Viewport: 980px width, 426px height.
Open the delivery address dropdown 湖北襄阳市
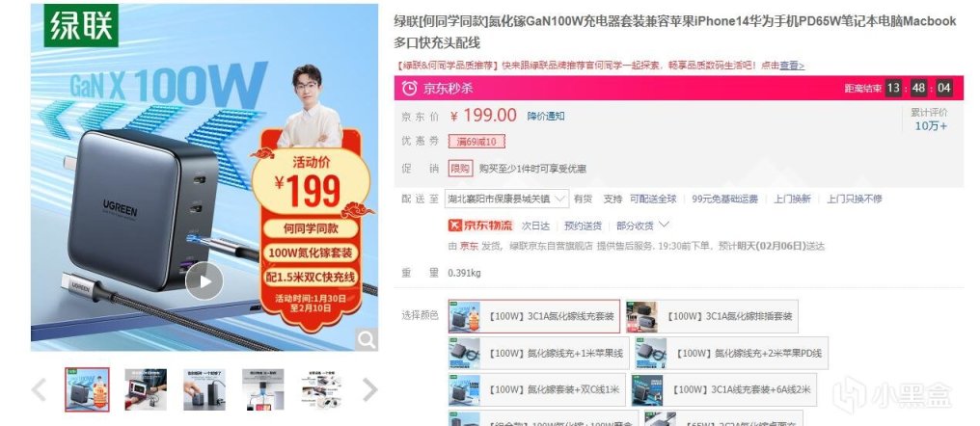506,199
